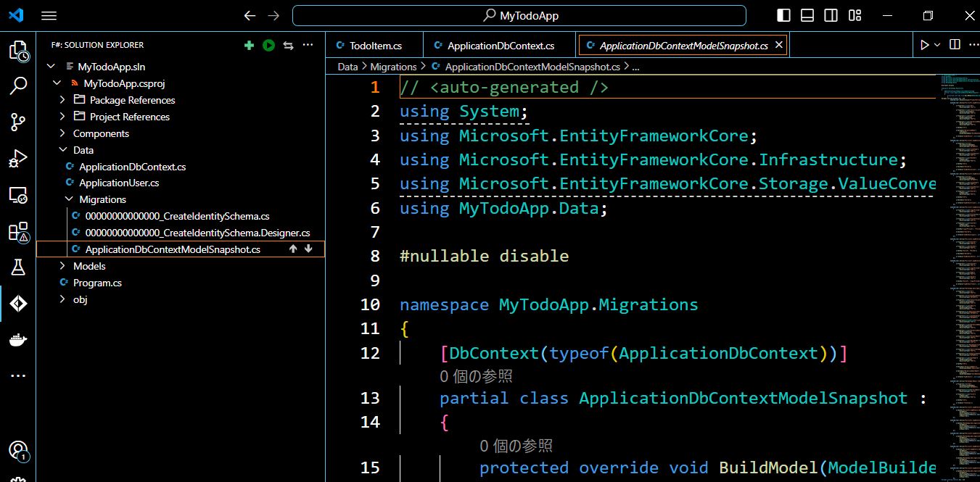Select the Docker whale icon
The height and width of the screenshot is (482, 980).
pos(17,338)
